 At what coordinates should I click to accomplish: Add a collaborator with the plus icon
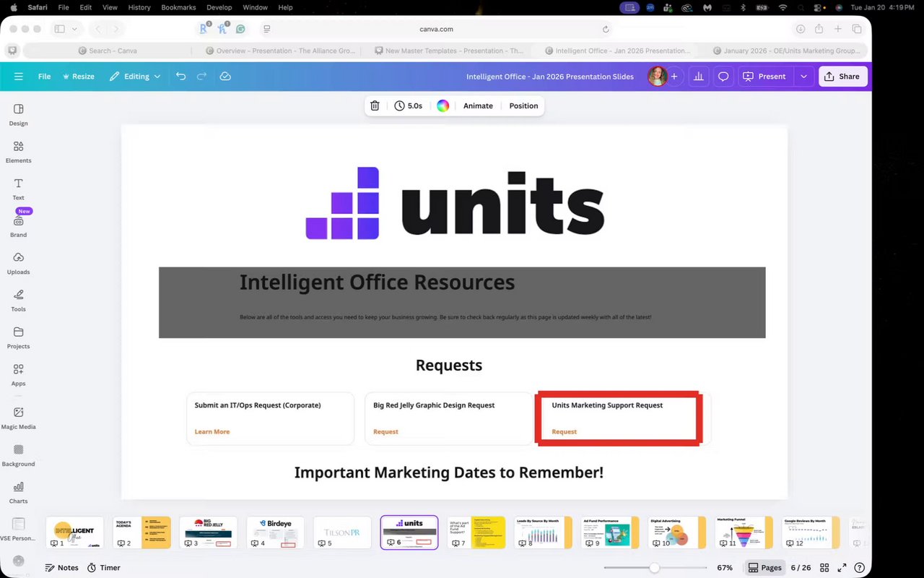(674, 77)
